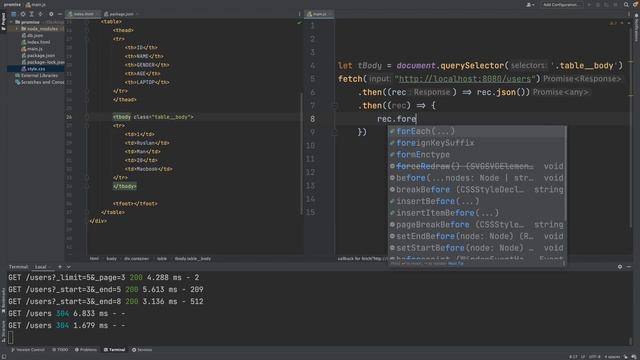Click collapse all icon in Project panel
Image resolution: width=640 pixels, height=360 pixels.
40,14
